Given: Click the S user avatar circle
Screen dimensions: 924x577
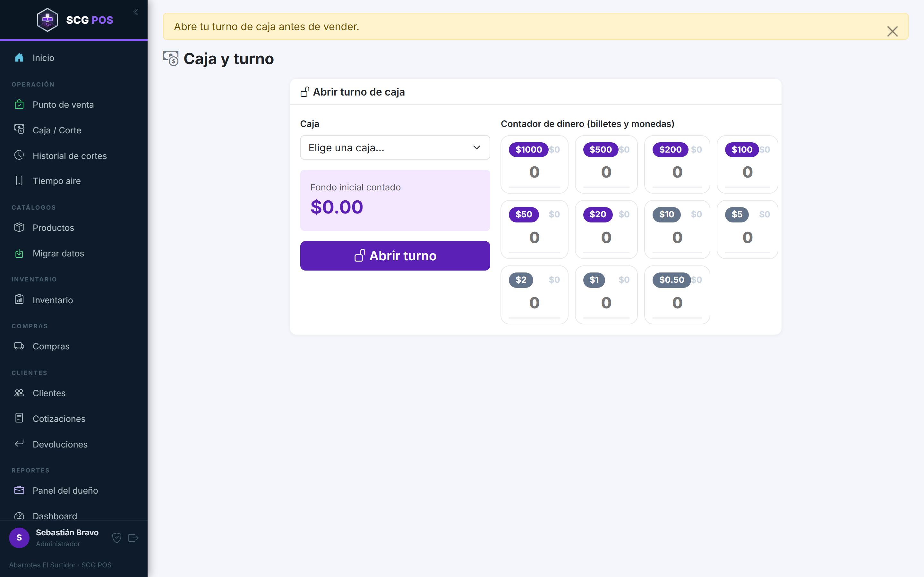Looking at the screenshot, I should (19, 538).
